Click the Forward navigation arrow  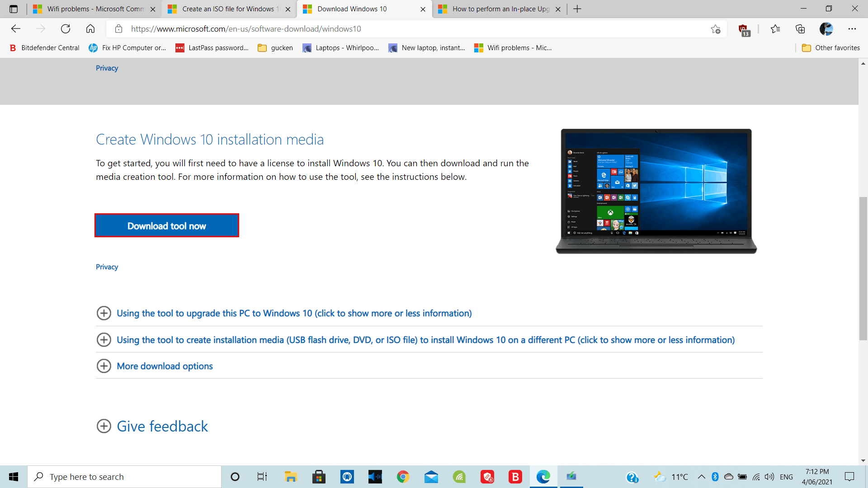tap(41, 29)
